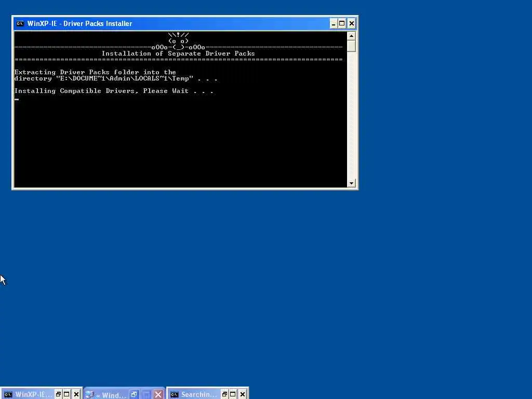532x399 pixels.
Task: Click the minimized WinXP-IE window icon
Action: click(x=8, y=394)
